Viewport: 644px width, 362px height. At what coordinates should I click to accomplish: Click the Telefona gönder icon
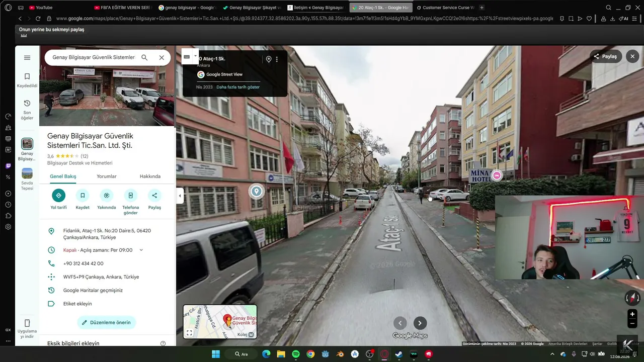pos(131,196)
